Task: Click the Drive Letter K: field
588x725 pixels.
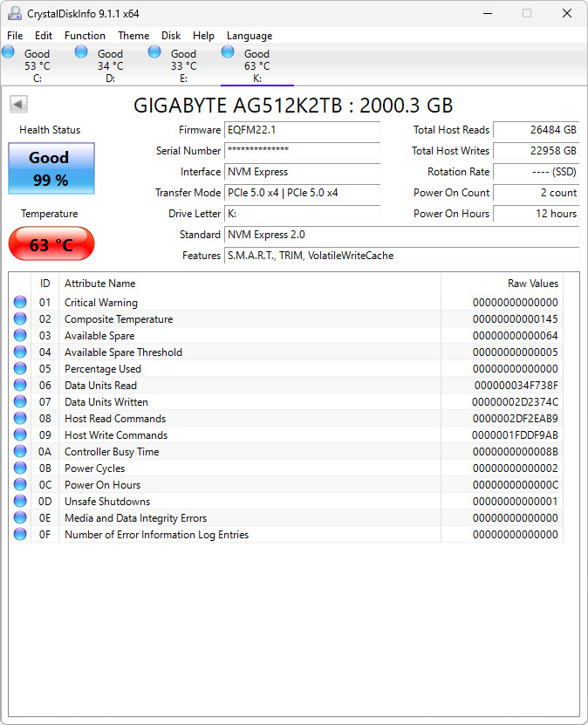Action: tap(303, 214)
